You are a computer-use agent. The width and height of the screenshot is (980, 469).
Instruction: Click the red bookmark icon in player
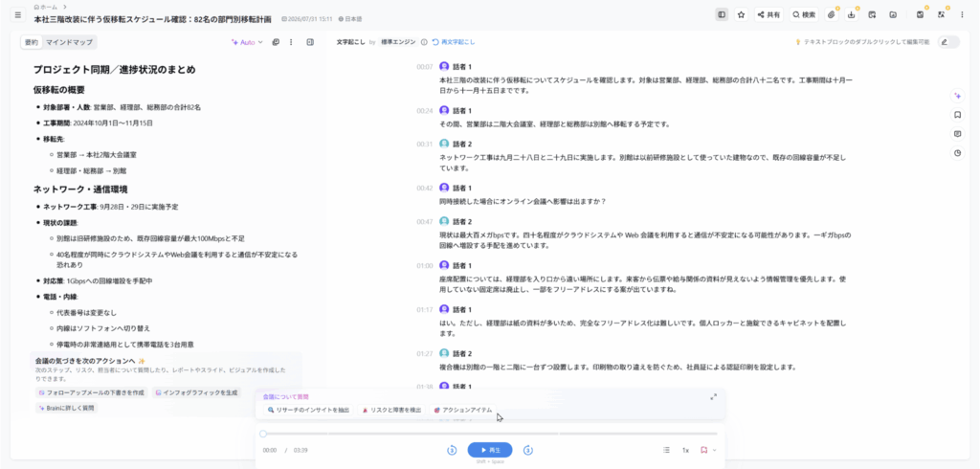tap(703, 450)
